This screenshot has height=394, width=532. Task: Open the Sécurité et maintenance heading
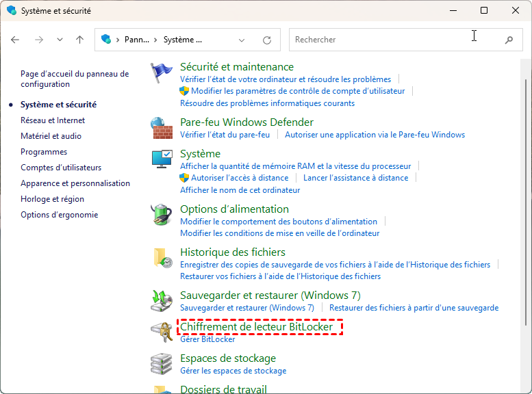click(236, 67)
